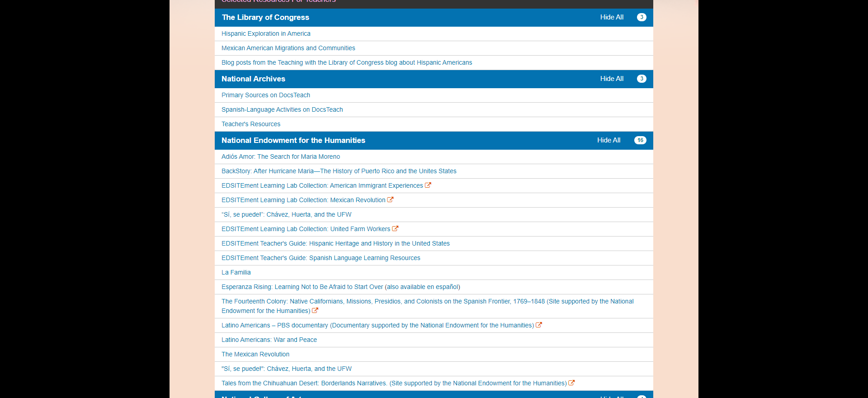Click the National Archives count badge
This screenshot has height=398, width=868.
click(642, 79)
